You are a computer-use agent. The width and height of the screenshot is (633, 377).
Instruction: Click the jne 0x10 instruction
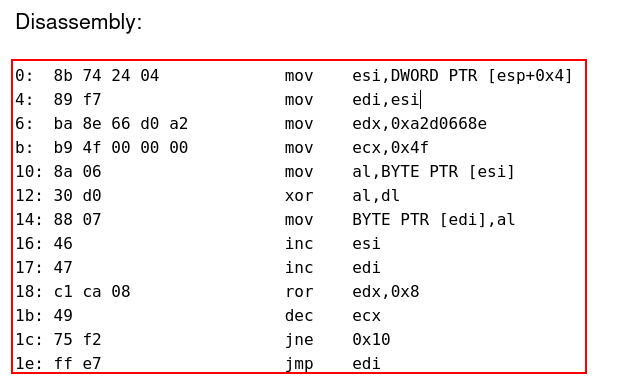point(337,339)
